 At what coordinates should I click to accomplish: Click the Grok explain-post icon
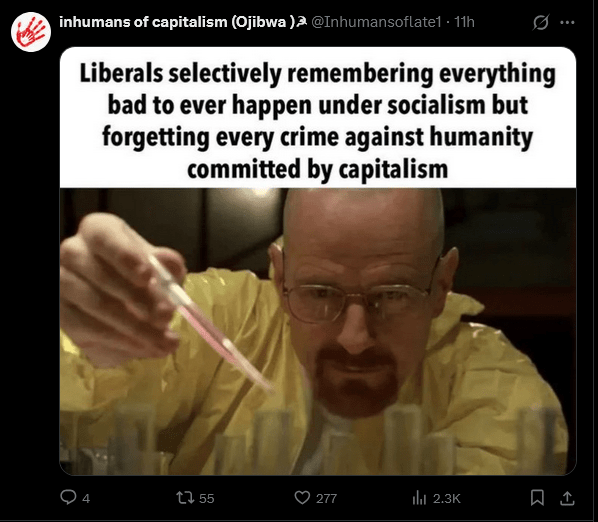click(x=541, y=22)
